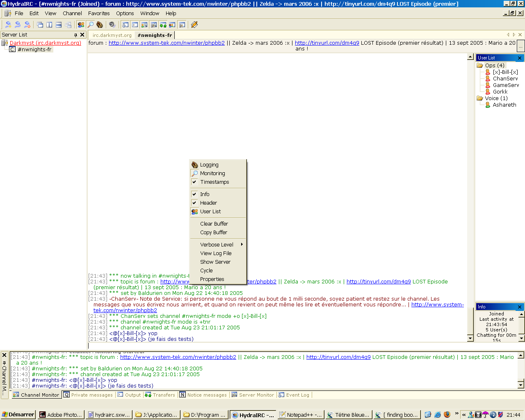Expand the topic header with the ... button
This screenshot has width=525, height=420.
click(520, 46)
